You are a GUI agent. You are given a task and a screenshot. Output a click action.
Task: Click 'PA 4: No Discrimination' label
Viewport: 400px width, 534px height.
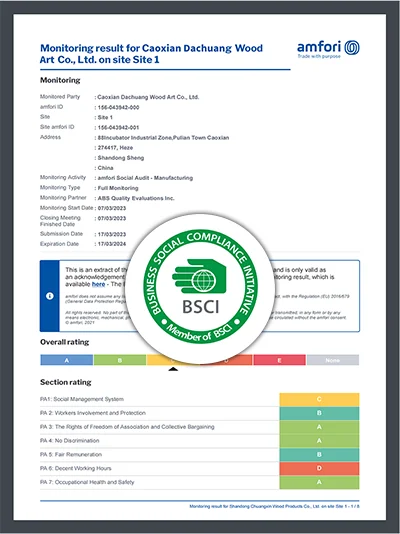coord(69,441)
